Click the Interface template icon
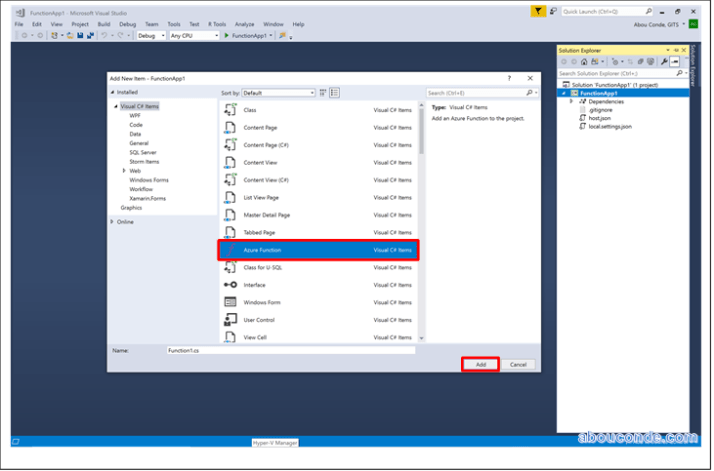 230,284
